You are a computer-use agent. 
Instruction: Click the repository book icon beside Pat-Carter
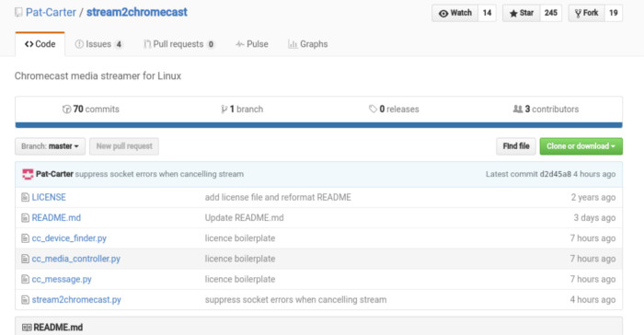(x=18, y=12)
